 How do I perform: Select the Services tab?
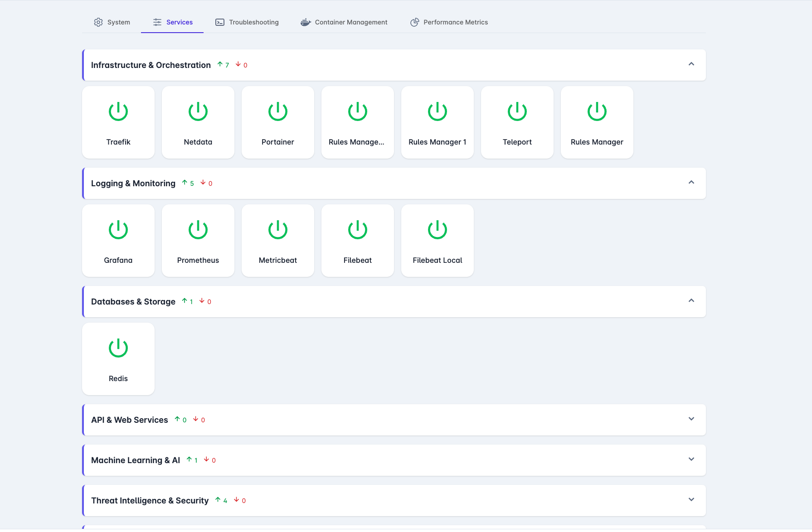(x=172, y=22)
